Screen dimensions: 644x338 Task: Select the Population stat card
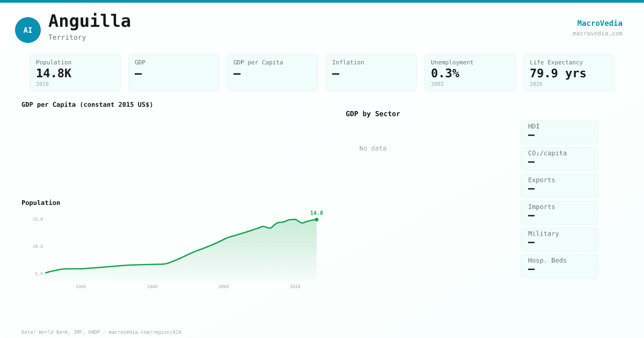[75, 72]
